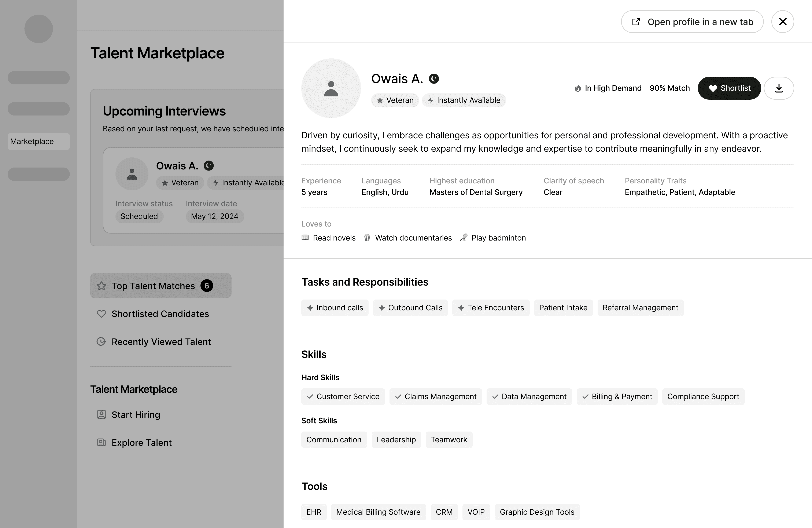
Task: Click the Veteran star badge in profile
Action: (x=395, y=100)
